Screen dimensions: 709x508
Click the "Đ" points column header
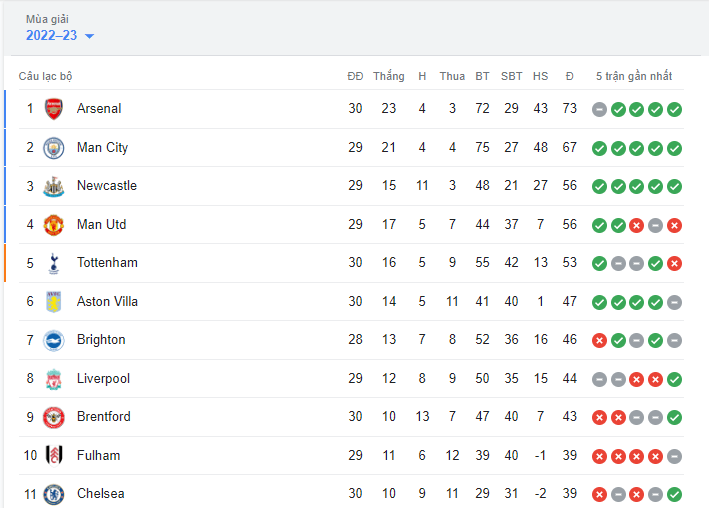click(x=569, y=77)
